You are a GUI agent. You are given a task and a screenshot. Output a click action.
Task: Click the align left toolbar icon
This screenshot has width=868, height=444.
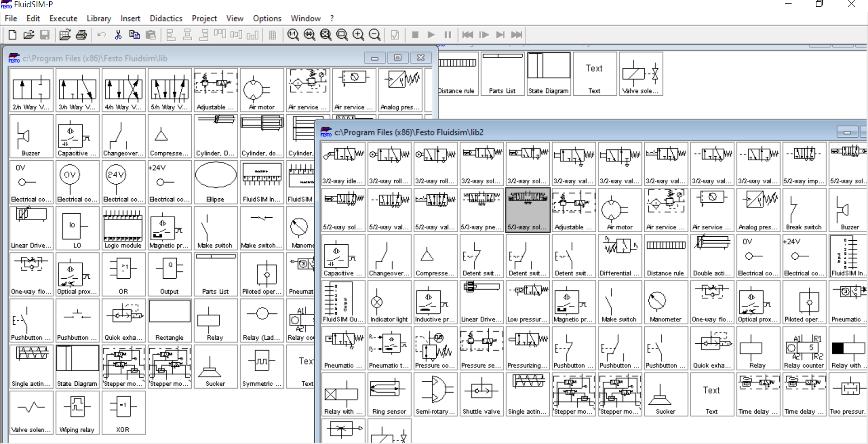(x=171, y=35)
